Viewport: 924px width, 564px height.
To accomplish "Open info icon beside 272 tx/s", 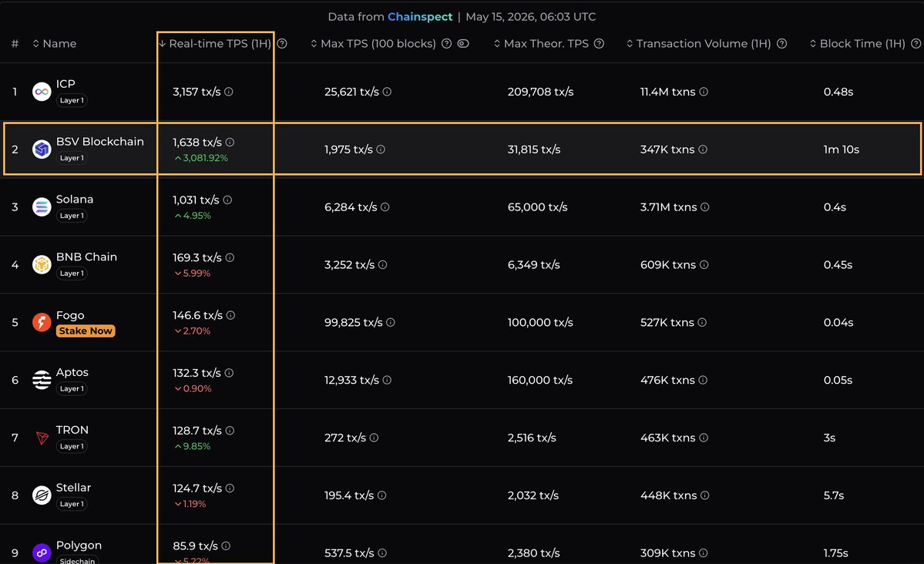I will (375, 438).
